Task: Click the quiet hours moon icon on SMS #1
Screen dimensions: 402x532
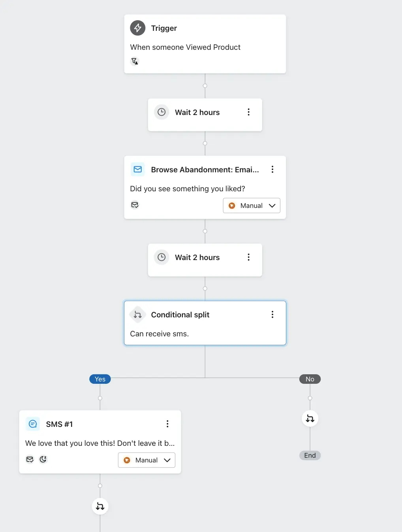Action: [43, 459]
